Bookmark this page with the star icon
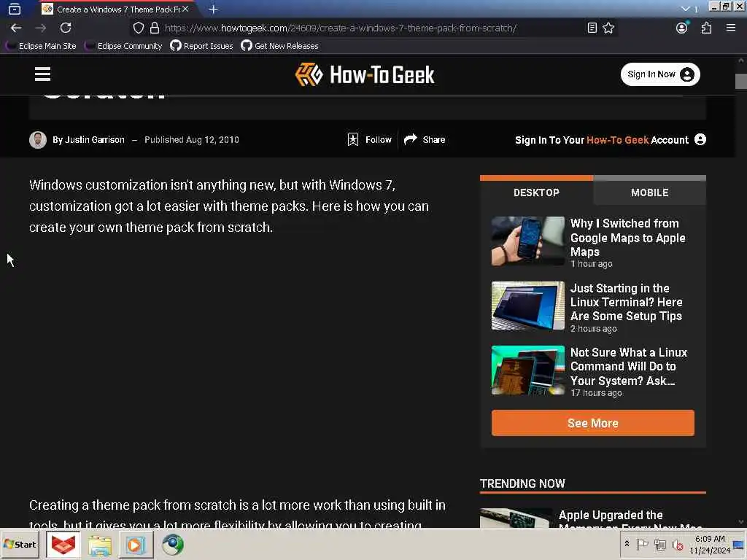747x560 pixels. 608,28
